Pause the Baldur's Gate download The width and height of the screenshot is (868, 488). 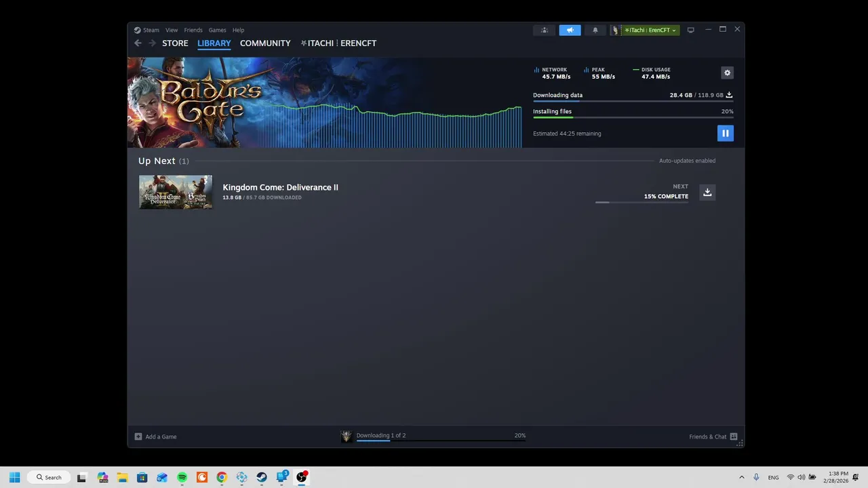pos(725,133)
